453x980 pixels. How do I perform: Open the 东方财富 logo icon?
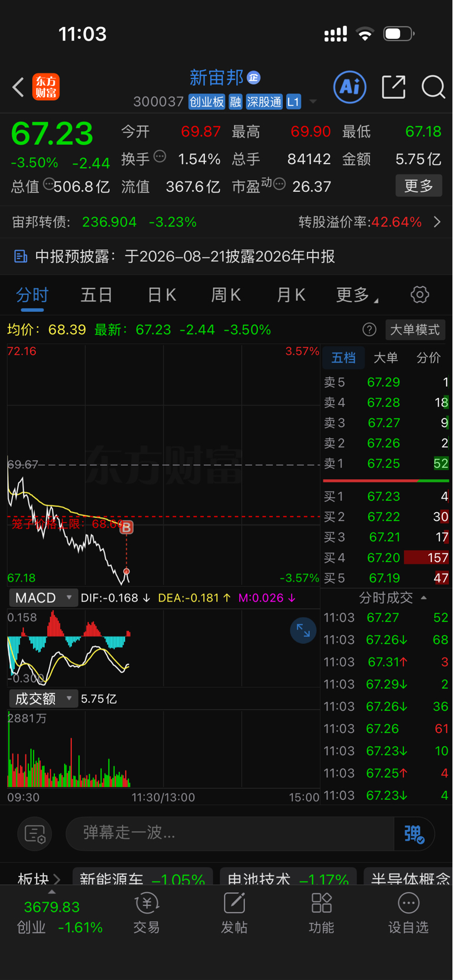click(x=46, y=87)
